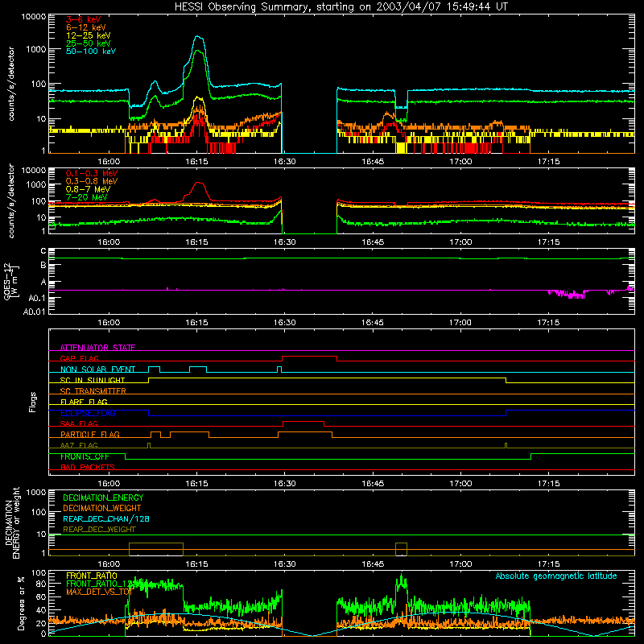Click the PARTICLE_FLAG label

tap(90, 434)
